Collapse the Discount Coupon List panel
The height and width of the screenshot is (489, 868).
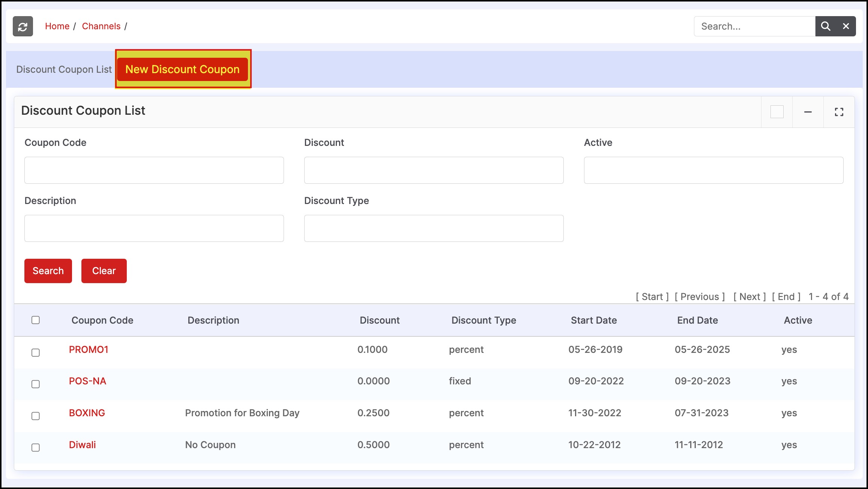[808, 112]
